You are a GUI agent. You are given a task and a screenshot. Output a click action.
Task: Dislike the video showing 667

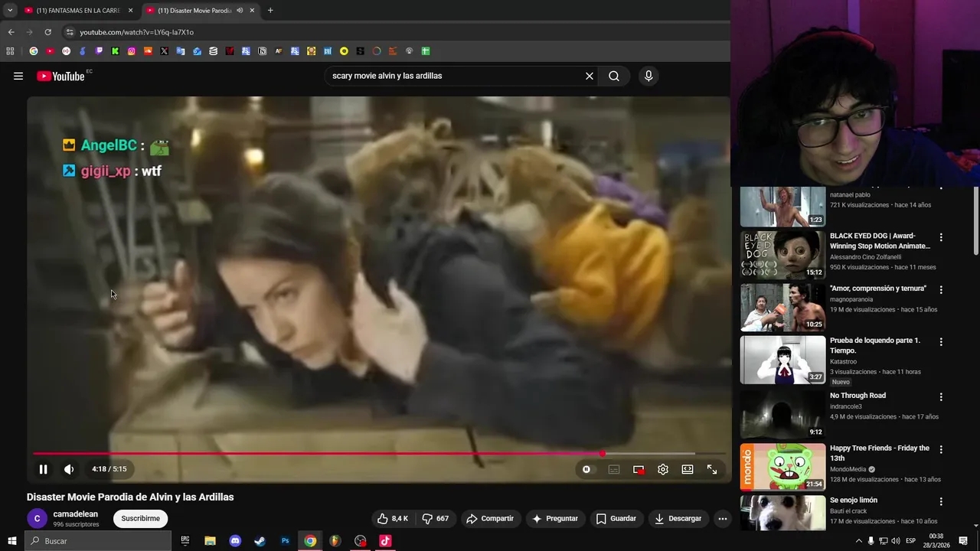[436, 518]
